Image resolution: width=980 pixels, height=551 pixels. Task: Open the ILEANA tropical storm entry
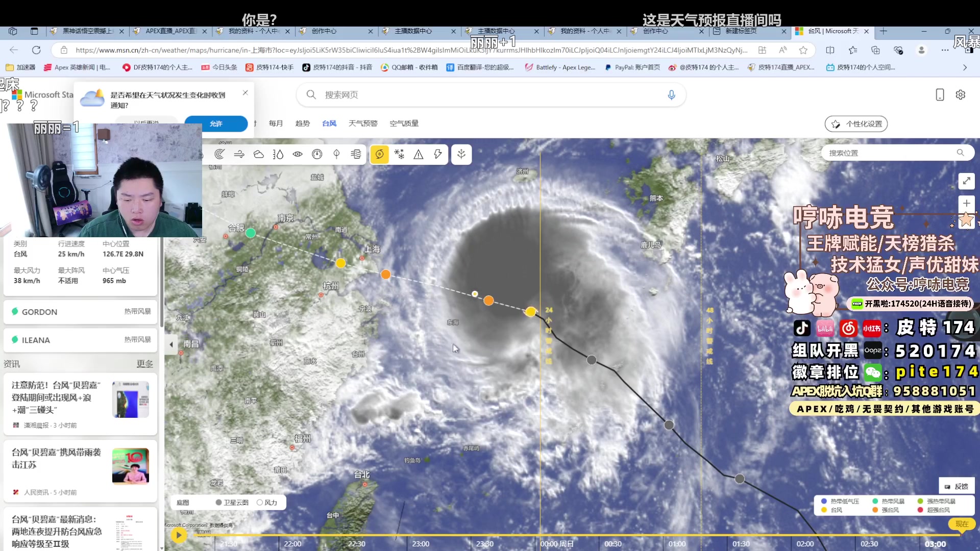pos(81,340)
